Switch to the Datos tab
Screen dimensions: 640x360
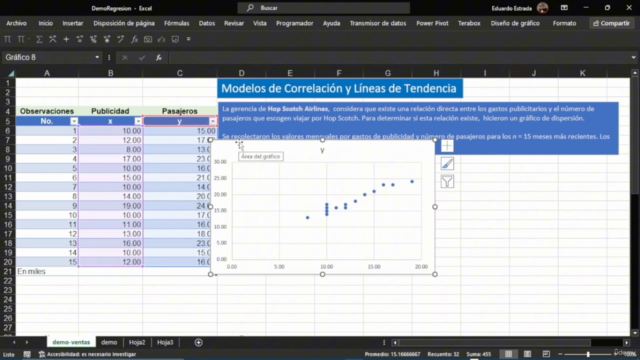(x=207, y=23)
